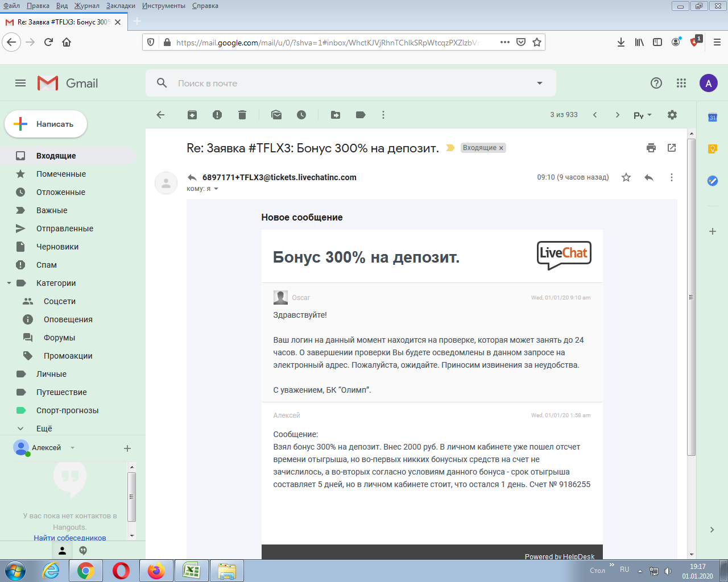Hide the side panel chevron
Viewport: 728px width, 582px height.
pos(712,530)
